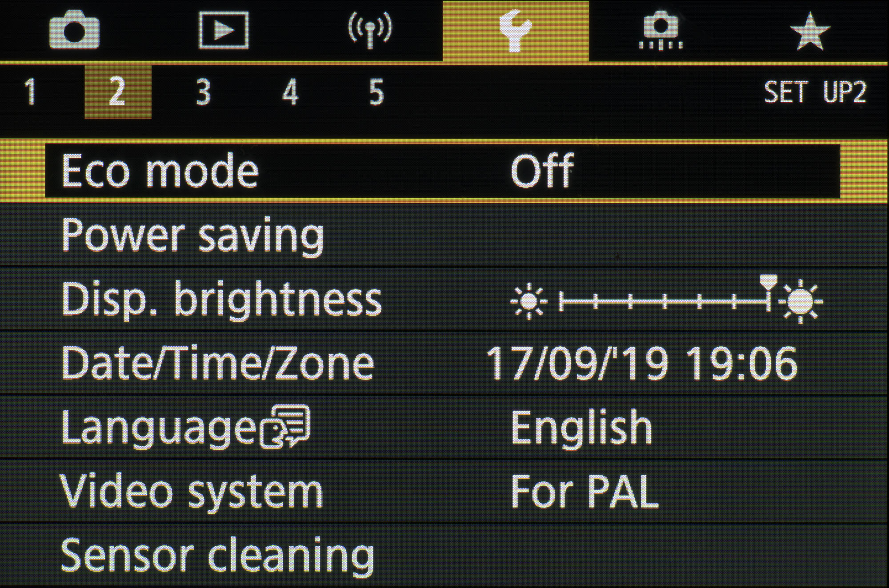The width and height of the screenshot is (889, 588).
Task: Open the wireless settings icon
Action: point(369,30)
